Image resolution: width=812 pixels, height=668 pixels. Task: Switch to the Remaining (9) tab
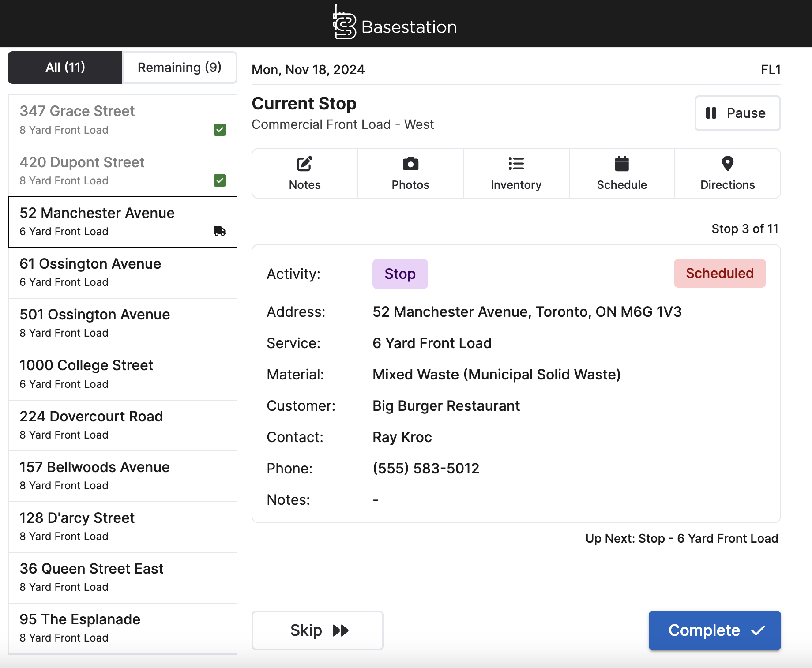point(179,67)
